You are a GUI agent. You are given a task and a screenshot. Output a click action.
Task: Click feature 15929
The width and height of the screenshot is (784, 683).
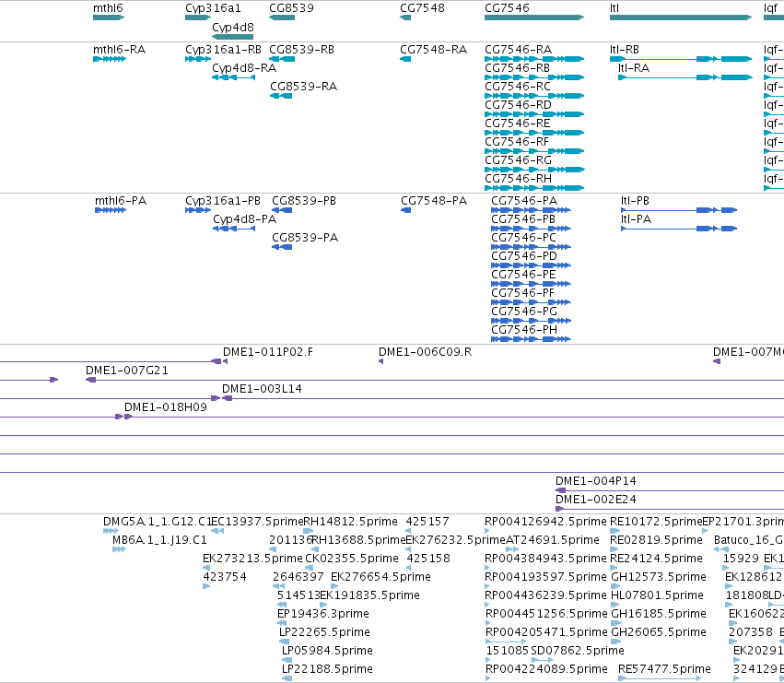click(x=726, y=568)
